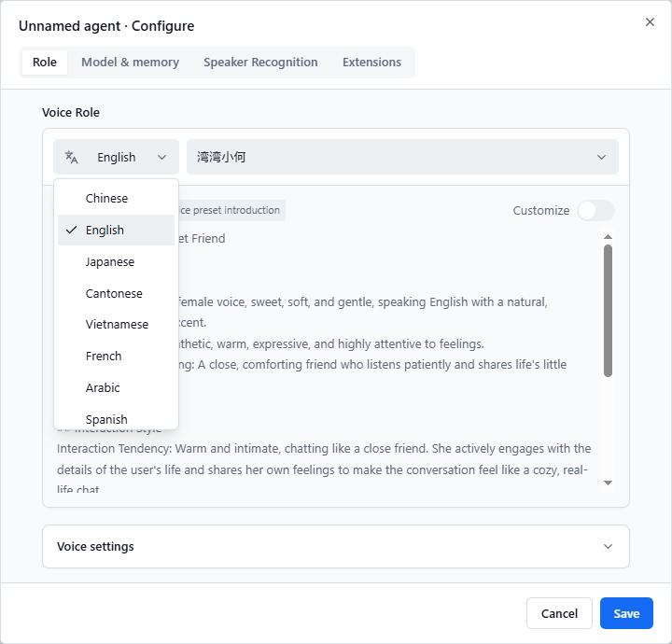Select Arabic from the language list
The width and height of the screenshot is (672, 644).
(116, 387)
